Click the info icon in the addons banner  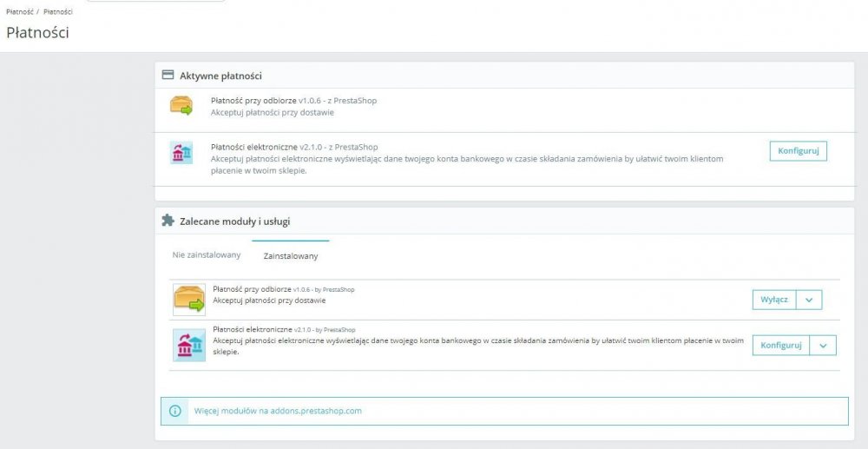coord(175,411)
